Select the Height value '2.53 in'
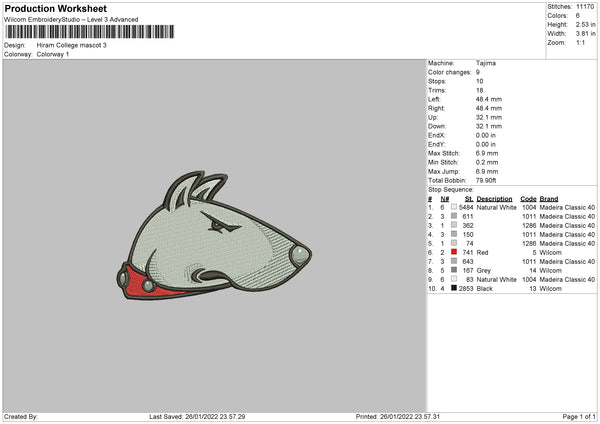 (585, 24)
